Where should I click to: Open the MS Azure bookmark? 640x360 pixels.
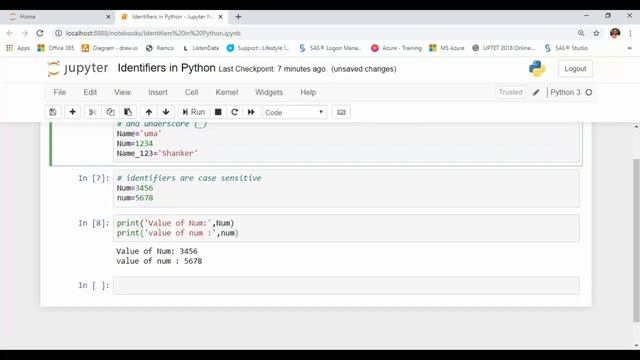click(447, 48)
